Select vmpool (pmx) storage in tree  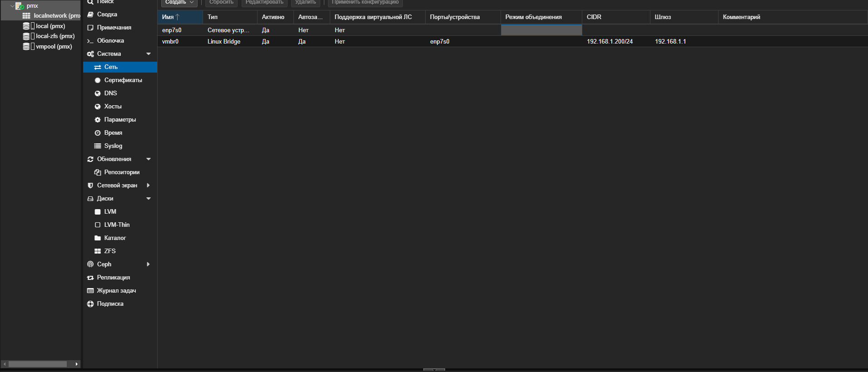point(47,47)
